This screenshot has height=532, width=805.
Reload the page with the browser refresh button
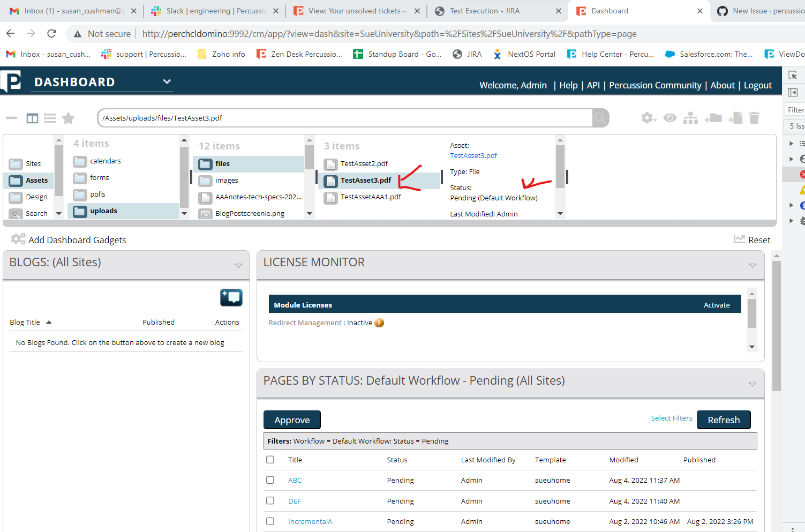[x=52, y=34]
